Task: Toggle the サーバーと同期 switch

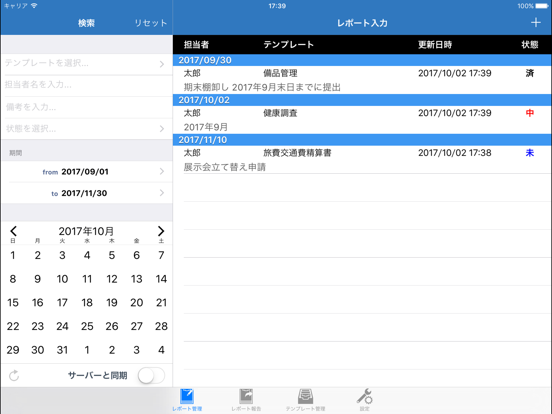Action: (151, 376)
